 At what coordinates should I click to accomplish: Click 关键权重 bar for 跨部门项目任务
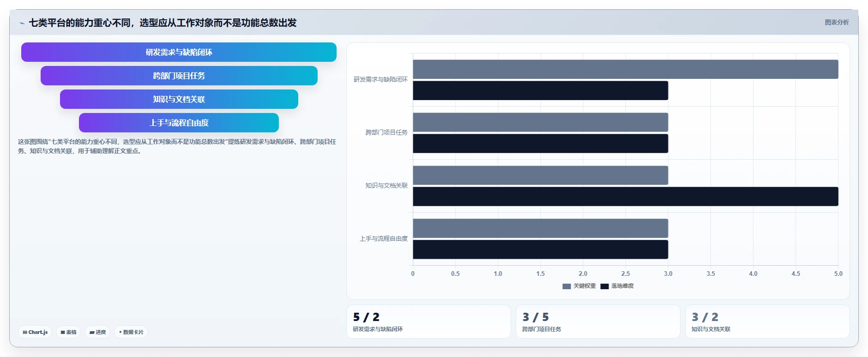[540, 122]
